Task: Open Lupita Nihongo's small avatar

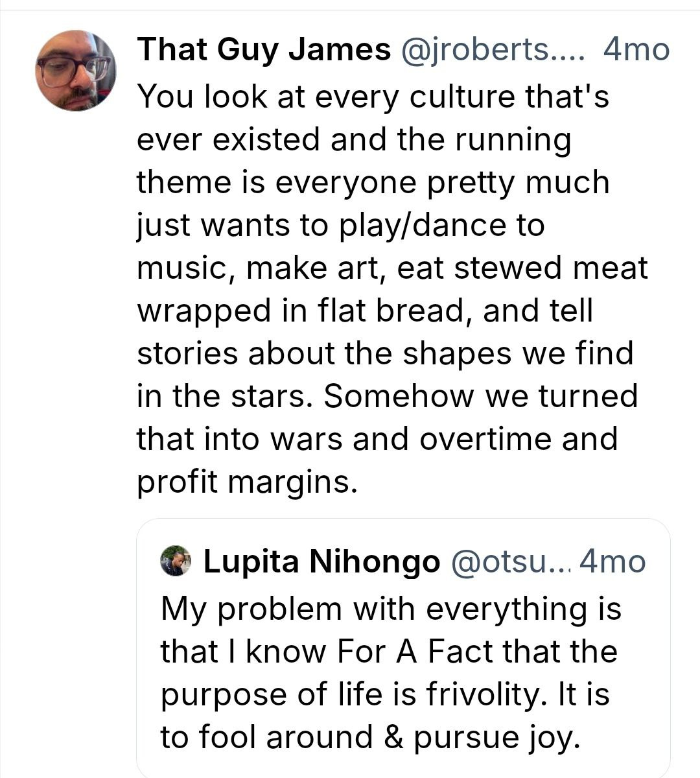Action: click(x=176, y=561)
